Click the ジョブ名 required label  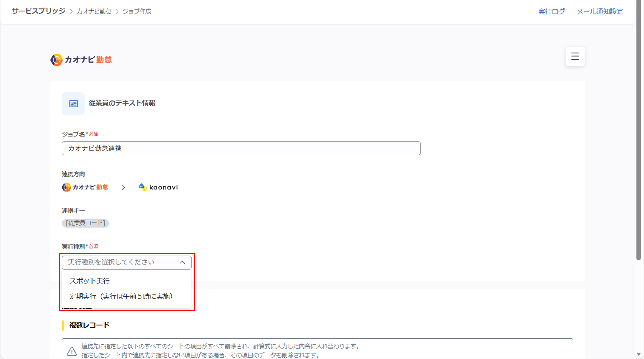coord(80,134)
